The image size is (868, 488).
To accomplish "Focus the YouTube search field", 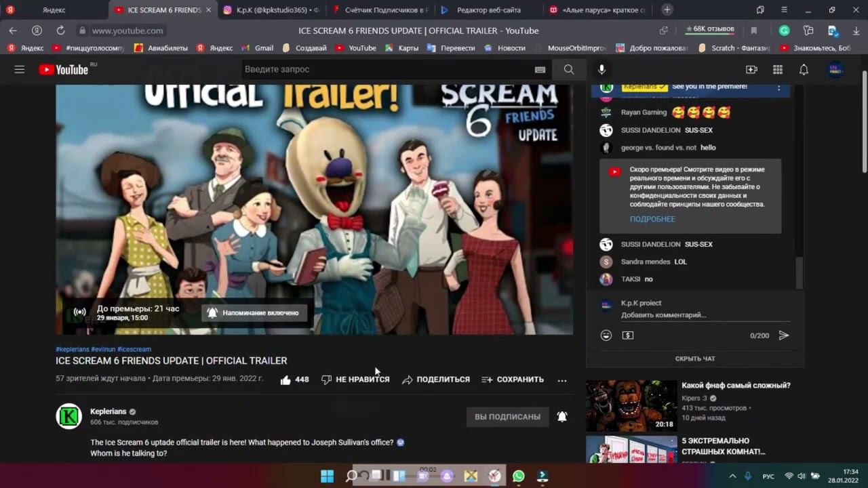I will [388, 69].
